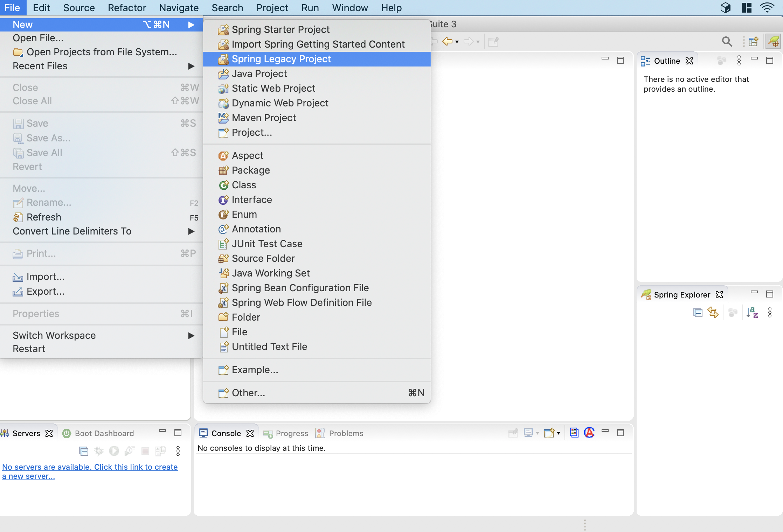Image resolution: width=783 pixels, height=532 pixels.
Task: Open Spring Explorer view menu dots
Action: pyautogui.click(x=769, y=313)
